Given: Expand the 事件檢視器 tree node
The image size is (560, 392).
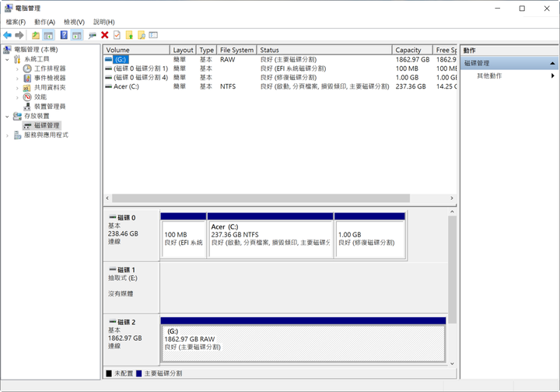Looking at the screenshot, I should (17, 79).
